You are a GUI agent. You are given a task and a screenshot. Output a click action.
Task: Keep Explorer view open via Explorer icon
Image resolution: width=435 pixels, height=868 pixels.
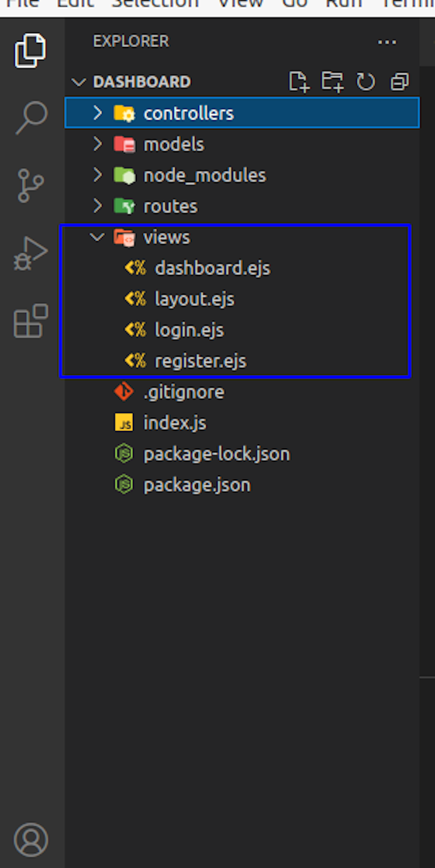point(31,51)
